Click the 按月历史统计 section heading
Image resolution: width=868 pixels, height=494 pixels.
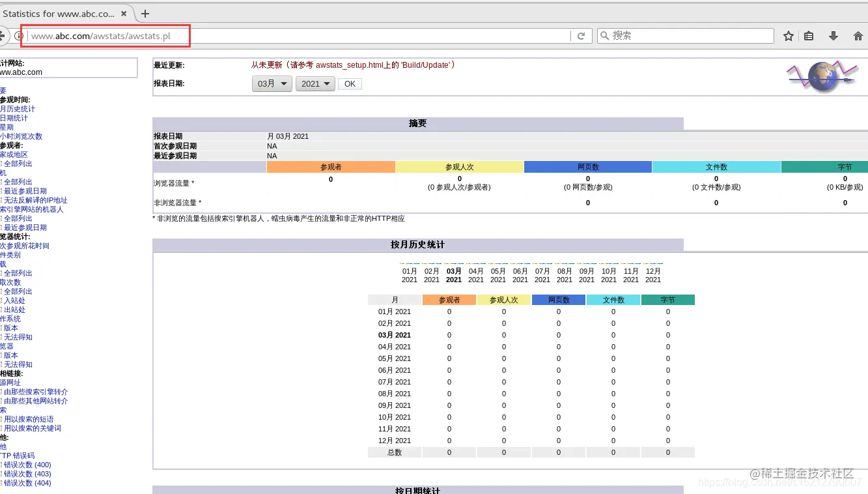[x=418, y=244]
